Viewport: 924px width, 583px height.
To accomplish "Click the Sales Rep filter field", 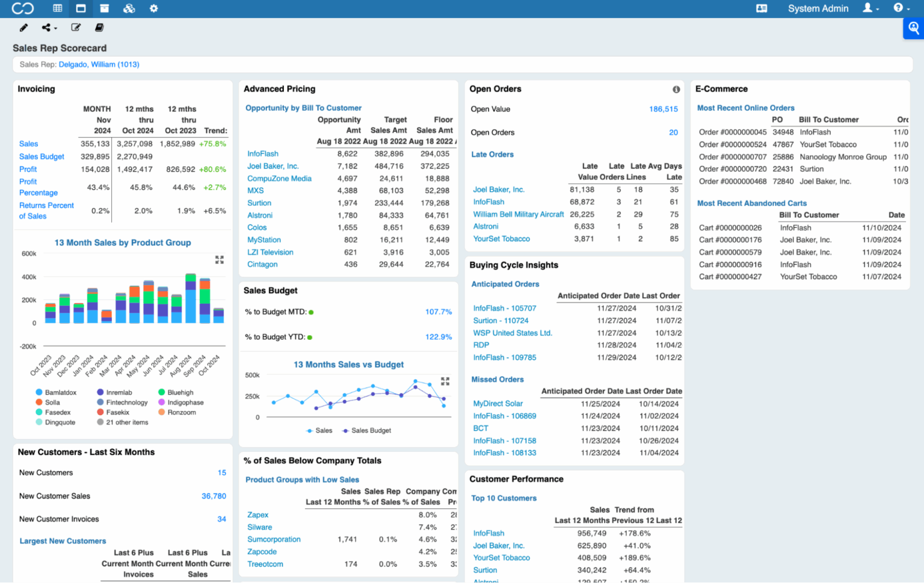I will pos(462,64).
